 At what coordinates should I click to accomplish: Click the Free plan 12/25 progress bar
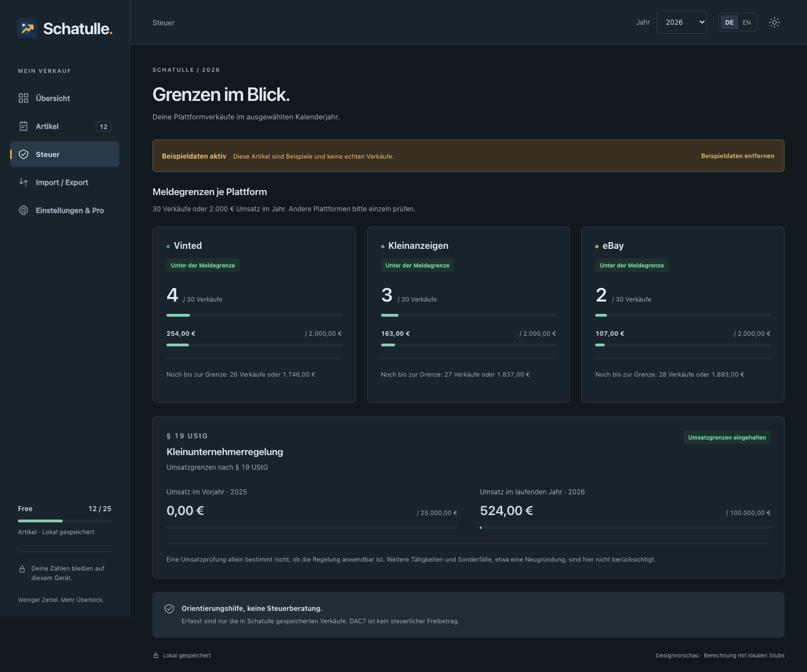(x=64, y=521)
